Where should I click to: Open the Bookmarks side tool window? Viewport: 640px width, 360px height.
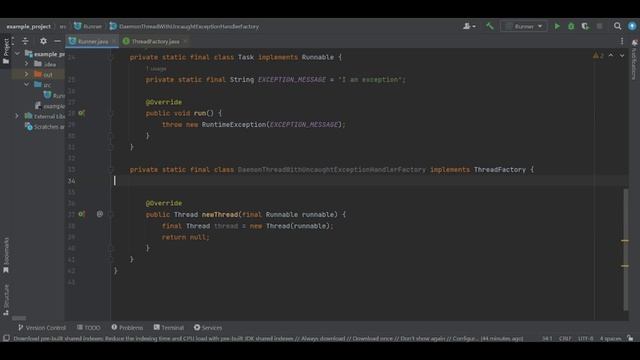point(6,255)
